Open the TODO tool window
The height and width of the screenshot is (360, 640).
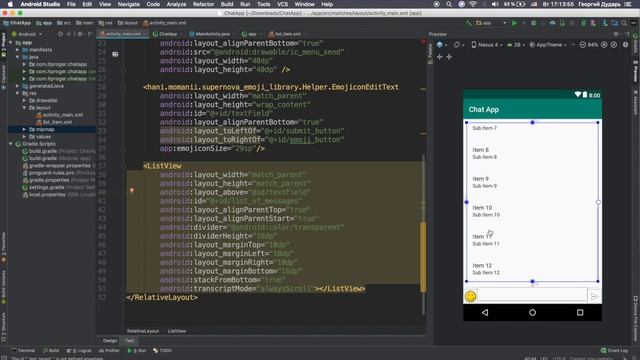coord(162,351)
